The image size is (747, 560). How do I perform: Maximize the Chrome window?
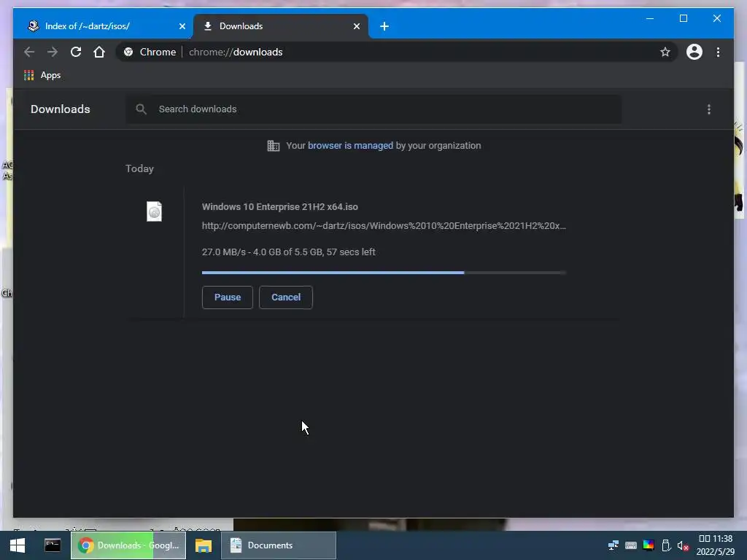pyautogui.click(x=683, y=18)
